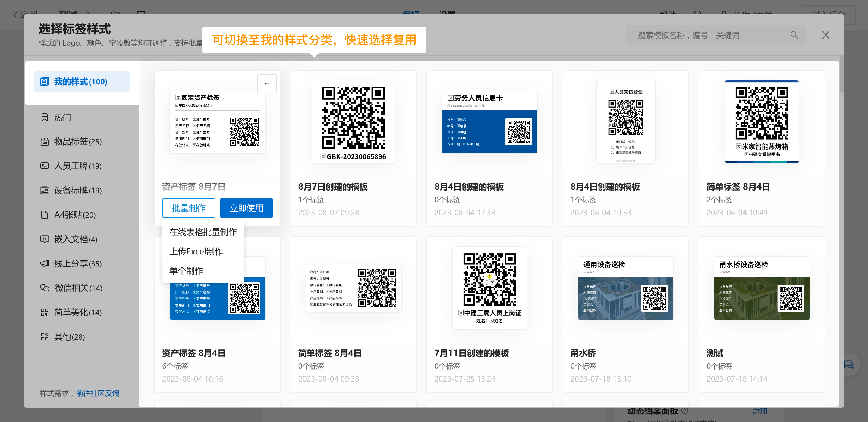Open the 前往社区反馈 link
This screenshot has width=868, height=422.
pyautogui.click(x=97, y=393)
